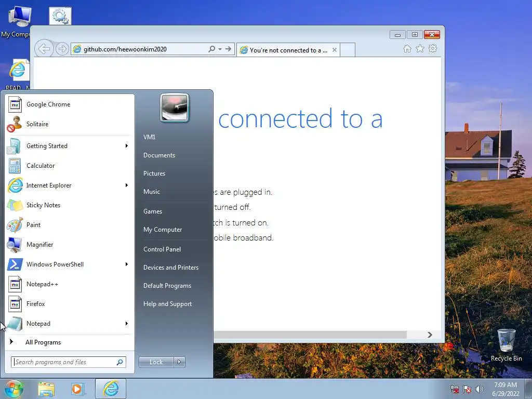
Task: Open Internet Explorer in Start menu list
Action: click(70, 185)
